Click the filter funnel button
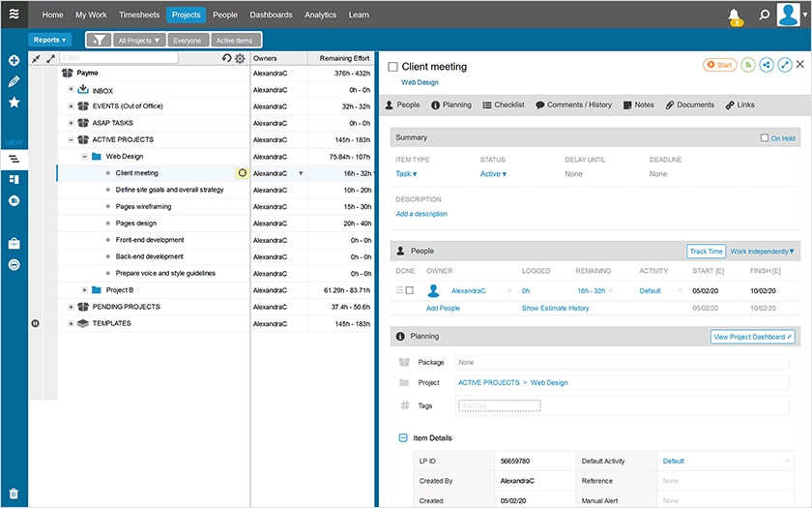 [x=99, y=40]
